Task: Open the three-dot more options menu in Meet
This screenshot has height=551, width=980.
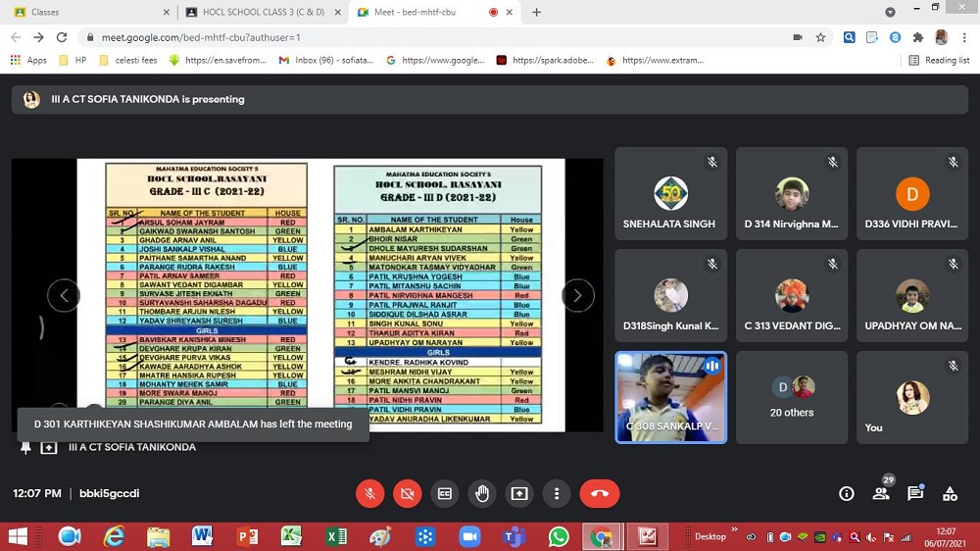Action: (x=557, y=494)
